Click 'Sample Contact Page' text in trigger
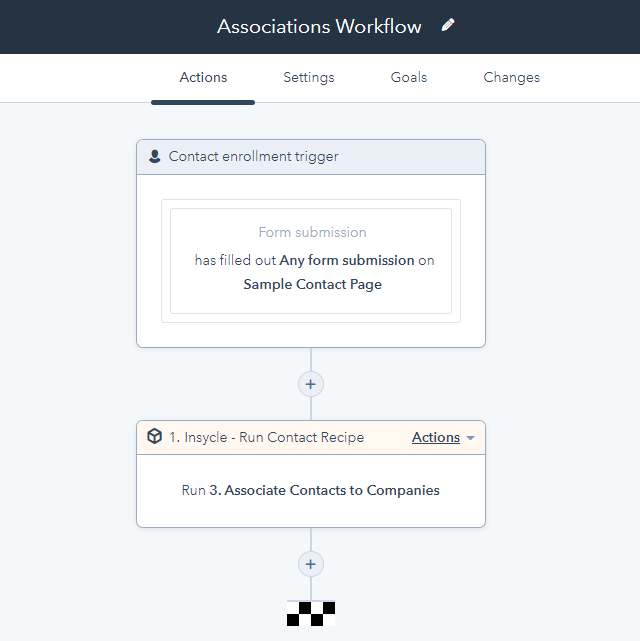This screenshot has width=640, height=641. coord(313,285)
